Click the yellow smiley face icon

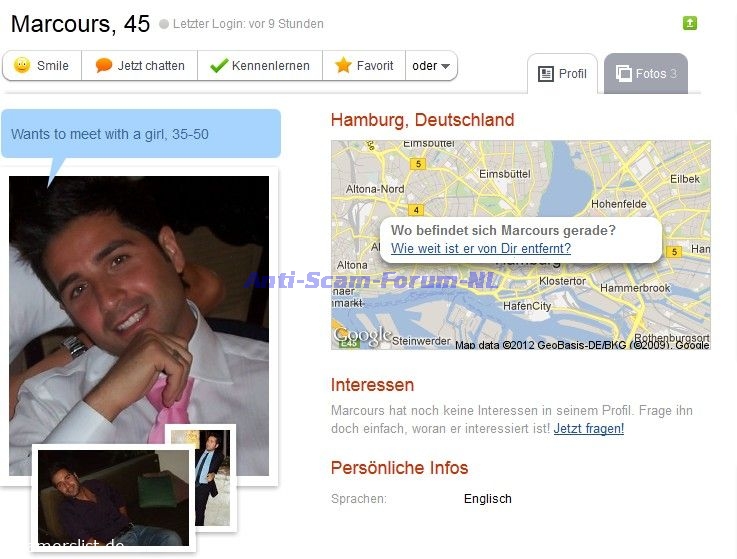pos(22,65)
